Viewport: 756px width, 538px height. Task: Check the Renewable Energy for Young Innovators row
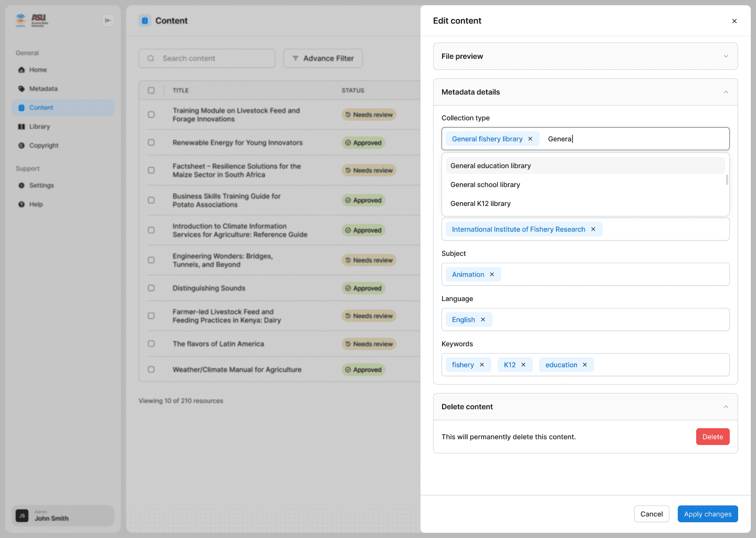click(x=151, y=142)
